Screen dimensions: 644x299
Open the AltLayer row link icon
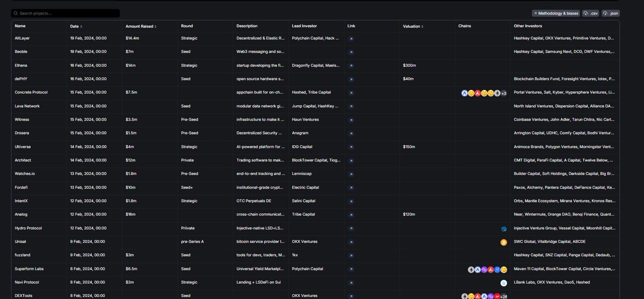coord(351,39)
